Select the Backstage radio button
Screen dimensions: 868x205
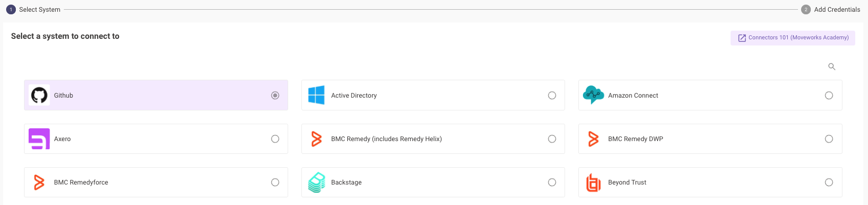[x=552, y=182]
